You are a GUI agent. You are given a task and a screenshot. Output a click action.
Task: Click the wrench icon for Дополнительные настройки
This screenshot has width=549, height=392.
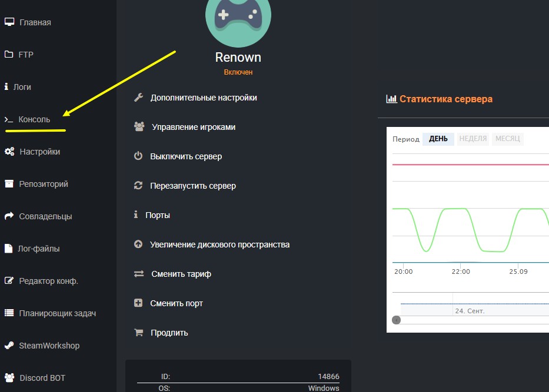click(x=138, y=98)
